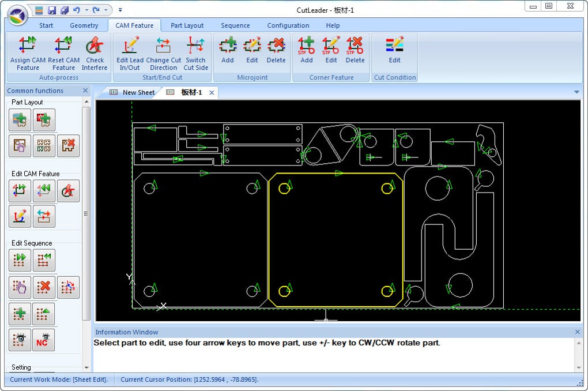
Task: Click Assign CAM Feature icon in ribbon
Action: click(28, 53)
